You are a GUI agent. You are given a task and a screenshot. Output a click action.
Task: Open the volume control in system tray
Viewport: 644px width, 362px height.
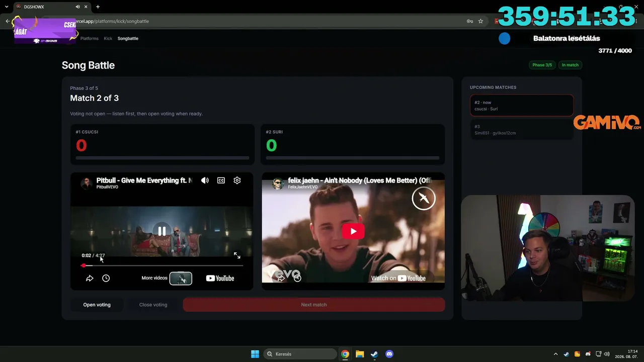[607, 354]
